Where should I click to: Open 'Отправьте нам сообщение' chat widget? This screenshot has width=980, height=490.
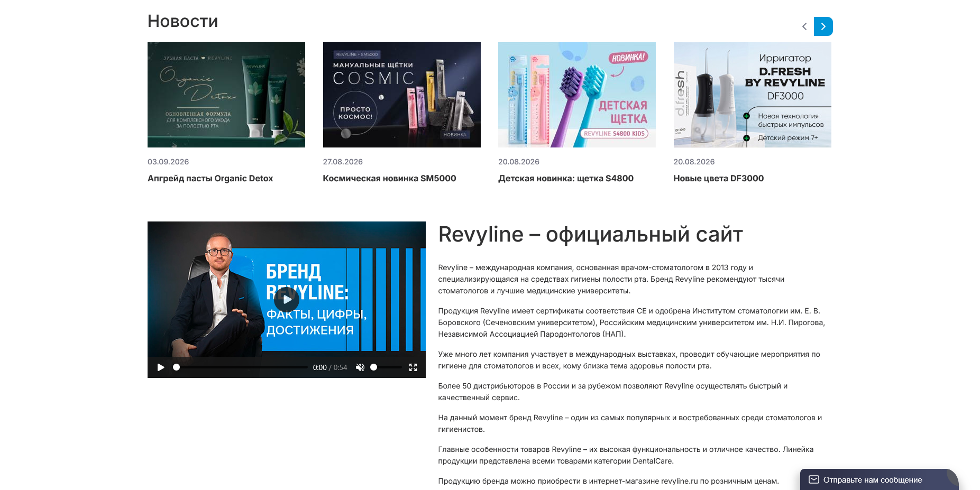tap(879, 479)
